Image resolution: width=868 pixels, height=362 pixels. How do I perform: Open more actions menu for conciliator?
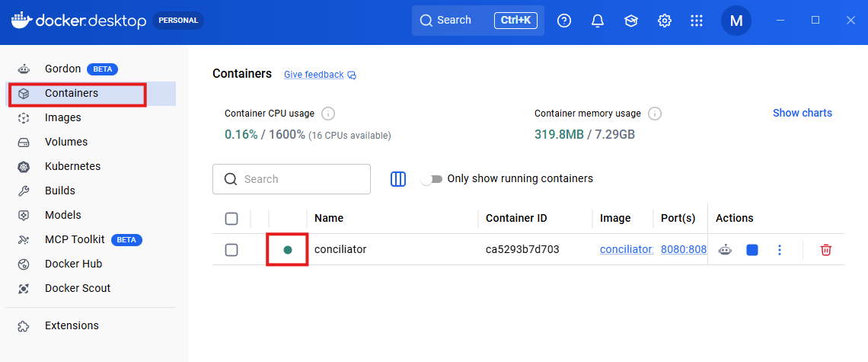[x=780, y=249]
